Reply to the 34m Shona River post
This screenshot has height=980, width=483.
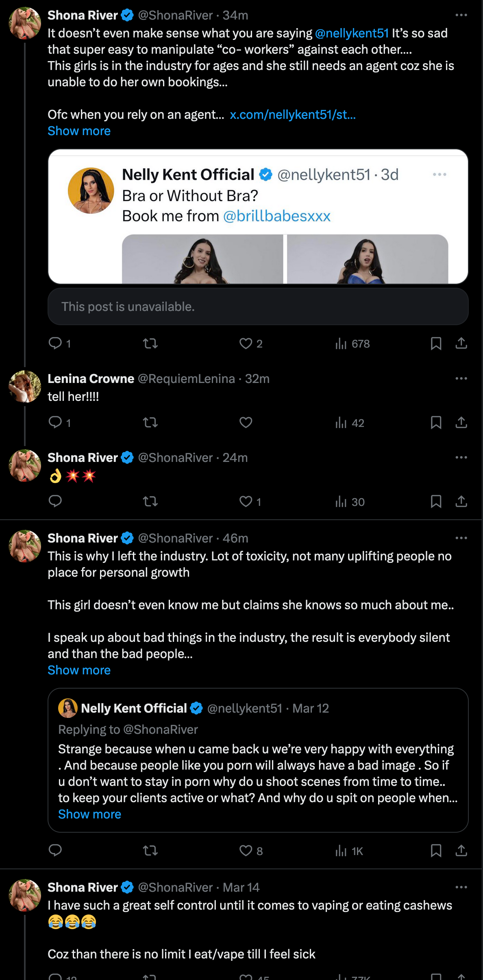[55, 343]
